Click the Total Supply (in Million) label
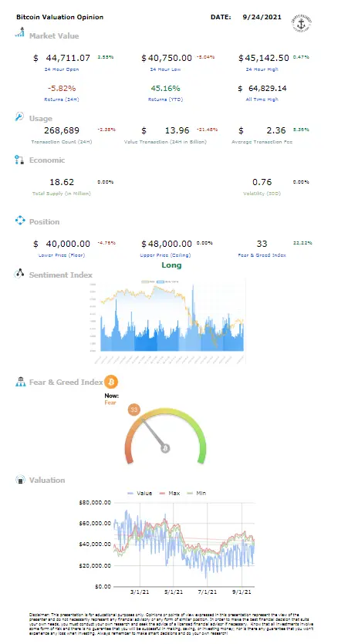348x644 pixels. point(62,194)
